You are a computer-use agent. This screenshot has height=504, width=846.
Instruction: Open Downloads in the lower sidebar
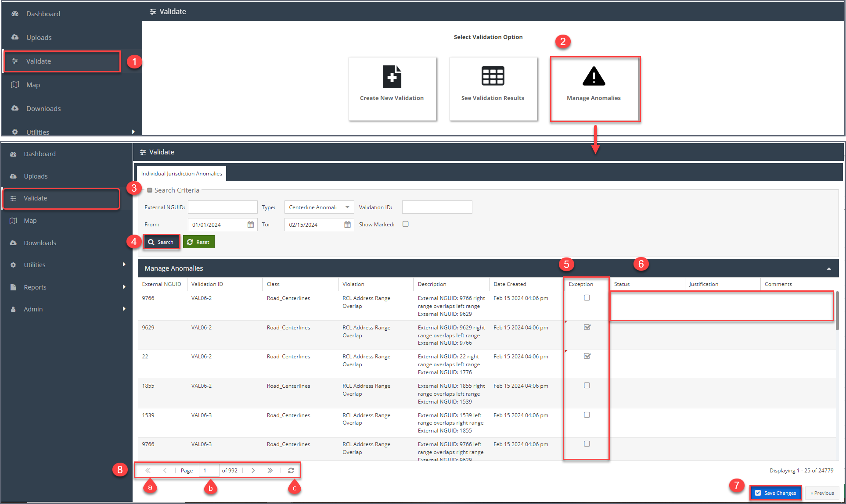point(40,243)
